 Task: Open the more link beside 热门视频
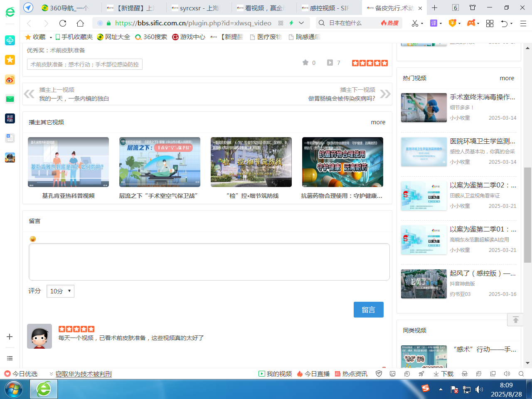507,78
